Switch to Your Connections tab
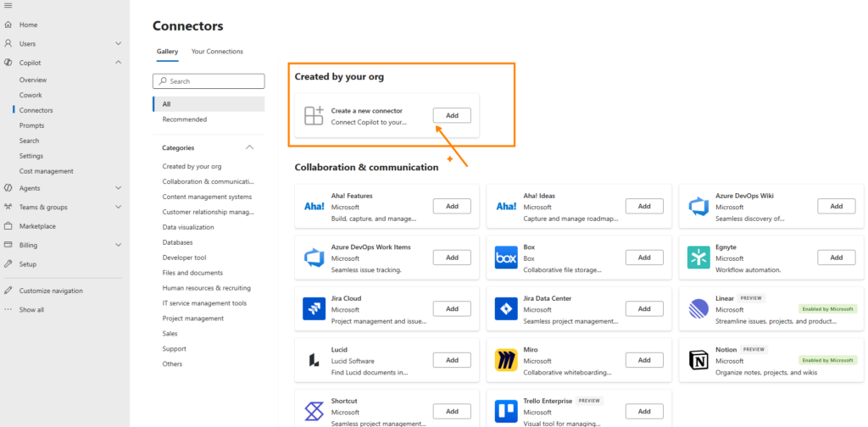The height and width of the screenshot is (427, 868). (217, 52)
